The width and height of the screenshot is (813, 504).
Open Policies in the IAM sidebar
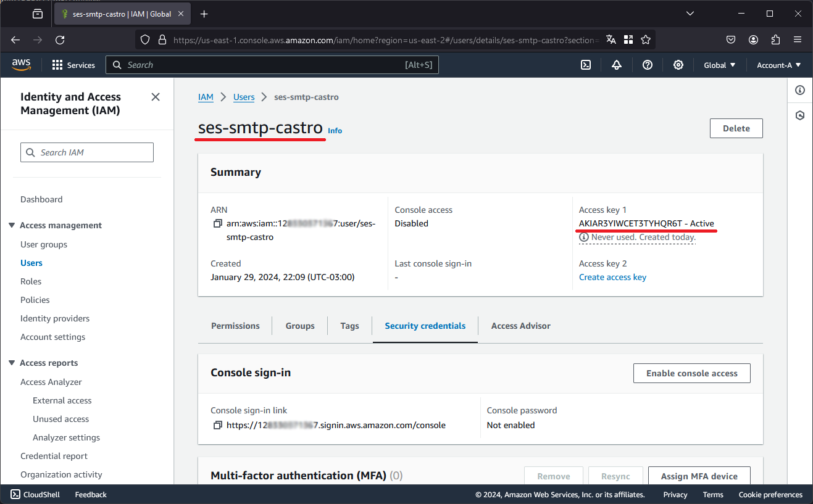pos(35,300)
